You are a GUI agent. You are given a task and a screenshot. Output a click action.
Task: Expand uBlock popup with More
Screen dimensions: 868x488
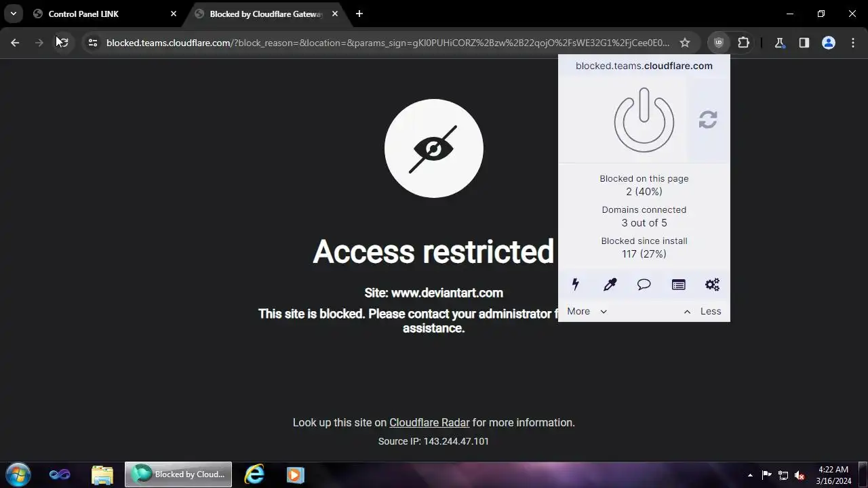pos(587,311)
